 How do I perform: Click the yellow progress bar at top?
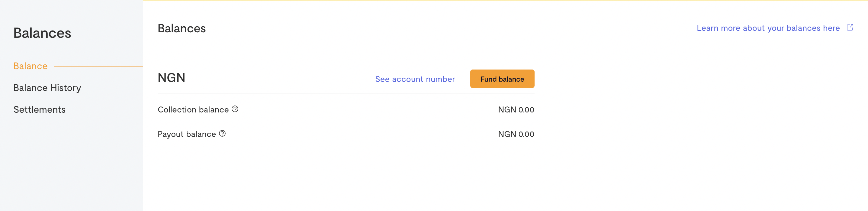click(506, 1)
